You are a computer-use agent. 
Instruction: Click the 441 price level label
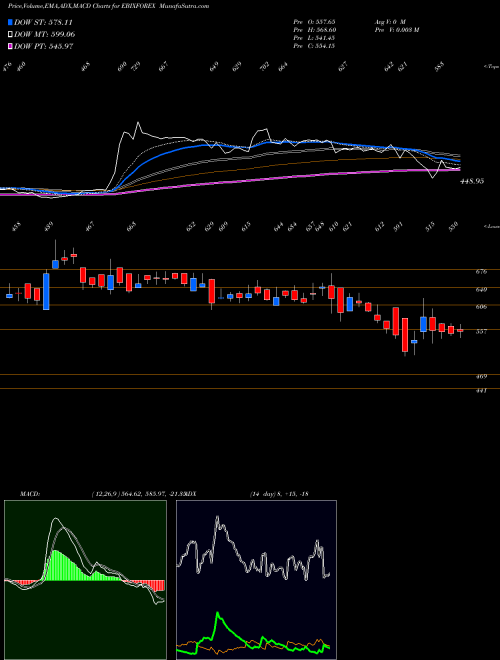click(x=481, y=391)
